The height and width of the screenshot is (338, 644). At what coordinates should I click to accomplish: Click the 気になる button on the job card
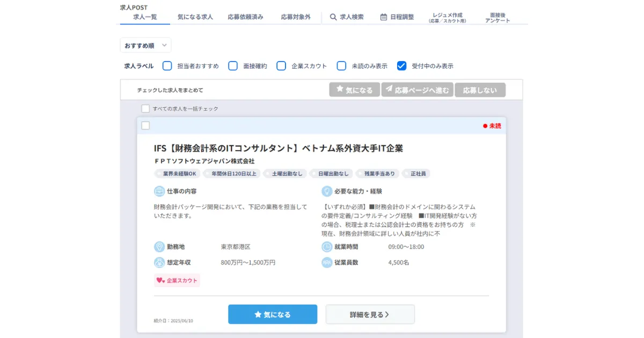(x=273, y=314)
